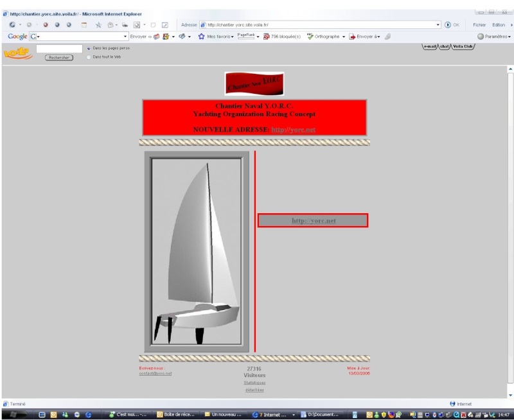
Task: Expand the Back button history arrow
Action: (x=20, y=24)
